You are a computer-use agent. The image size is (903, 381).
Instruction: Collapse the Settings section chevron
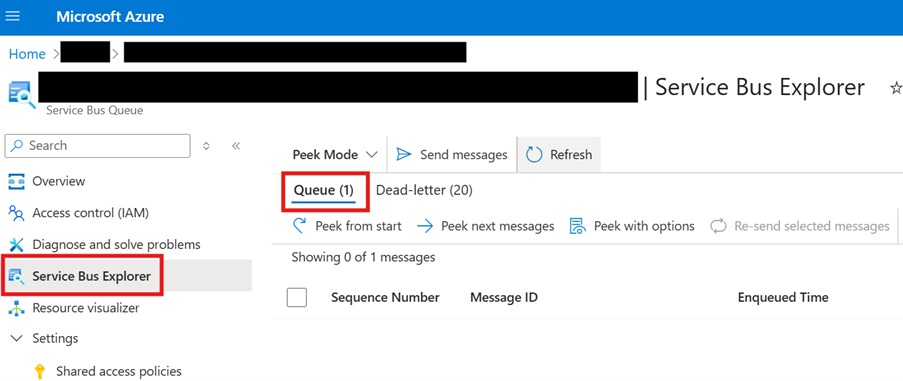tap(17, 338)
